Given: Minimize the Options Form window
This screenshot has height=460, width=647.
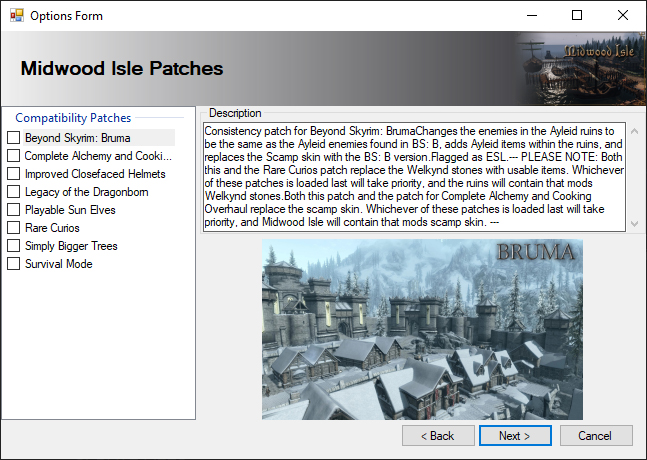Looking at the screenshot, I should coord(532,16).
